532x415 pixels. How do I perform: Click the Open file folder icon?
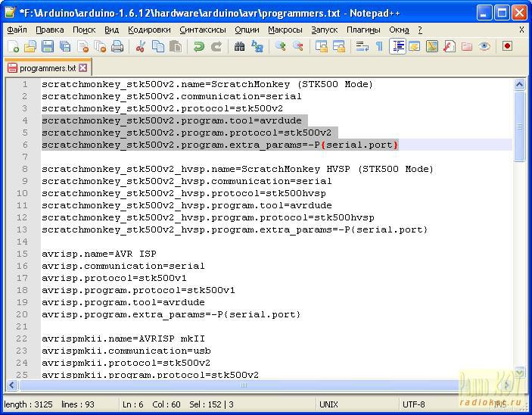point(30,46)
